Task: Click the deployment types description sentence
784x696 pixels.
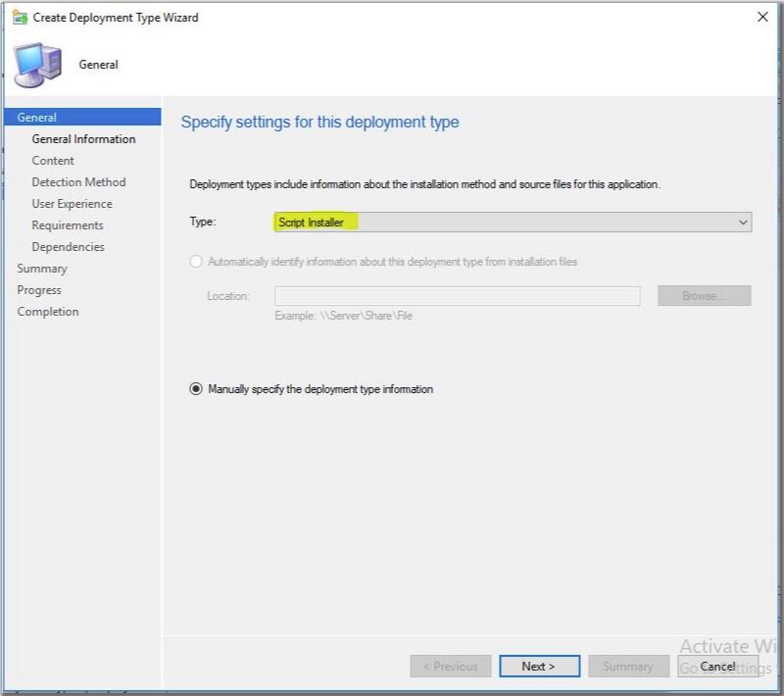Action: (424, 184)
